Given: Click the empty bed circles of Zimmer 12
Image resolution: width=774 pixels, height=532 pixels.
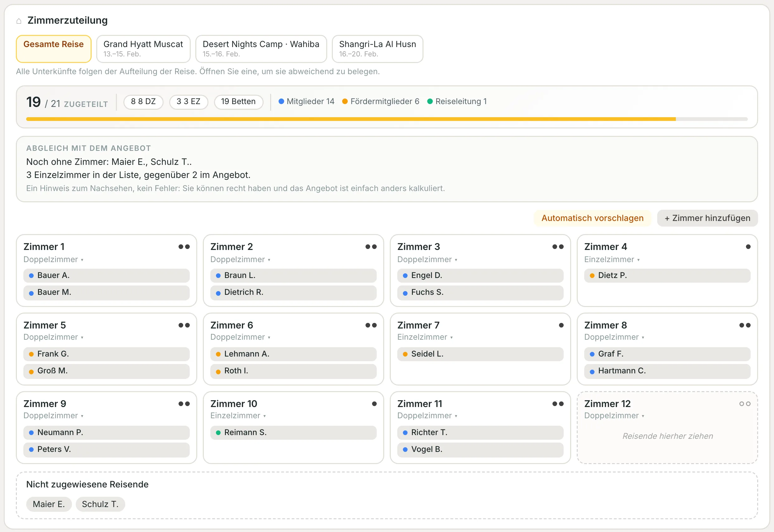Looking at the screenshot, I should tap(745, 404).
